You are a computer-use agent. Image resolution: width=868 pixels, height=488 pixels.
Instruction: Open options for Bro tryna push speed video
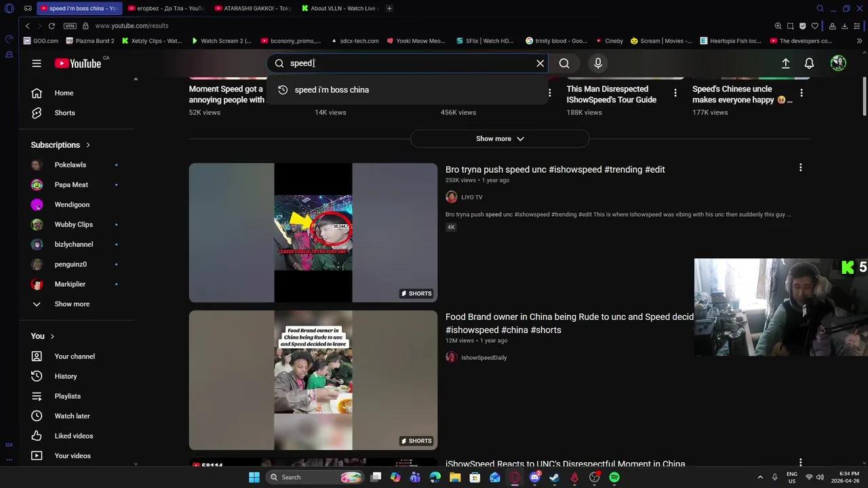pos(800,167)
